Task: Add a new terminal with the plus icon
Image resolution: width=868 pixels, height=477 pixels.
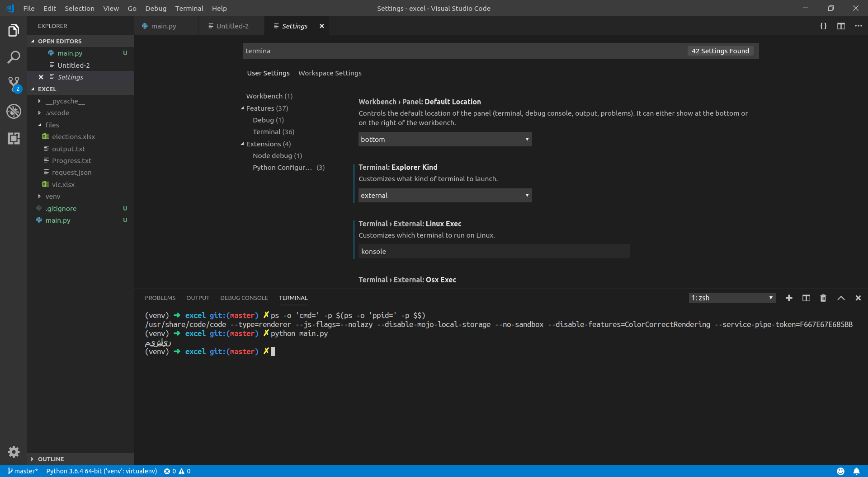Action: click(x=789, y=298)
